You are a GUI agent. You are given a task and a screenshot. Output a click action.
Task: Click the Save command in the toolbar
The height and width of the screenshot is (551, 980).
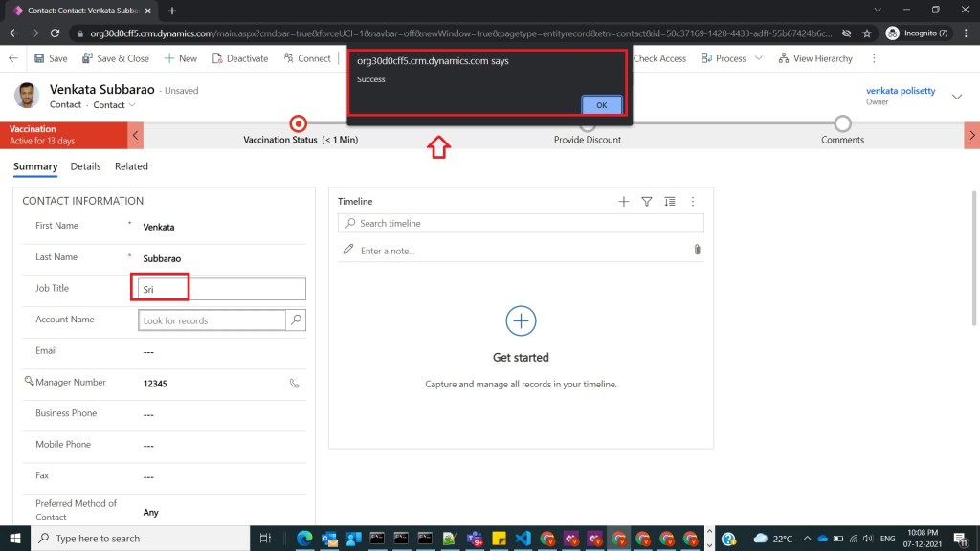pyautogui.click(x=51, y=58)
